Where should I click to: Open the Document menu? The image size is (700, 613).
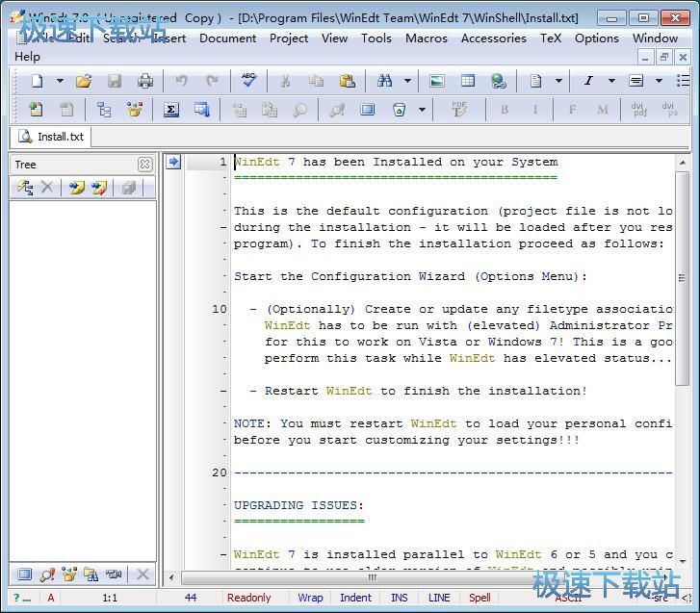(x=227, y=38)
